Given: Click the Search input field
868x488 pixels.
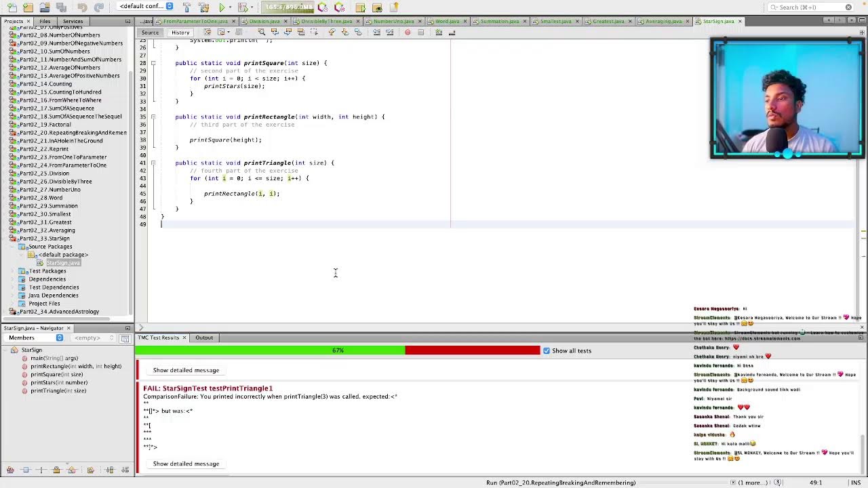Looking at the screenshot, I should click(x=810, y=7).
